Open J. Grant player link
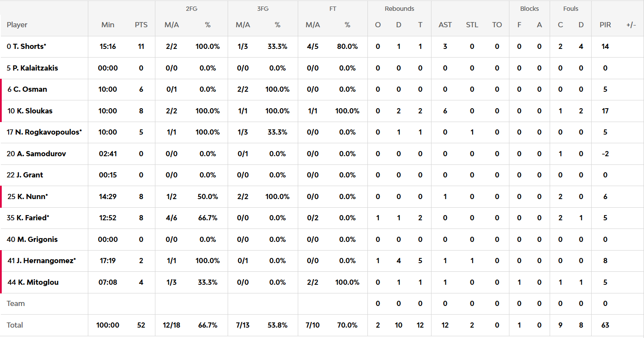This screenshot has width=644, height=338. click(x=29, y=175)
